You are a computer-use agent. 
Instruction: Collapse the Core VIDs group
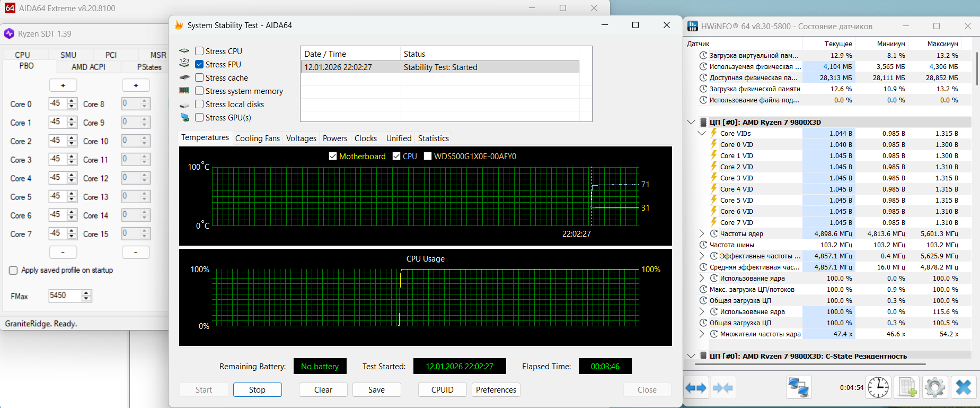(x=702, y=133)
